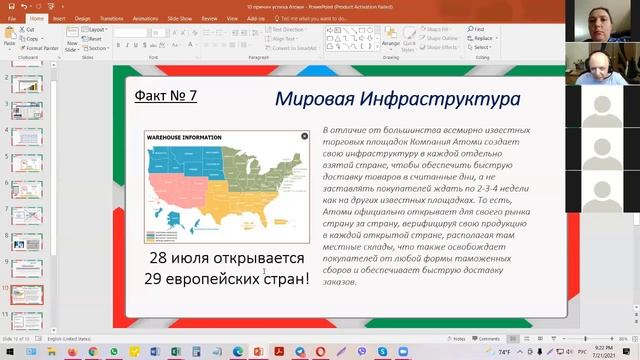Open the Slide Show tab
Screen dimensions: 640x360
[x=180, y=18]
